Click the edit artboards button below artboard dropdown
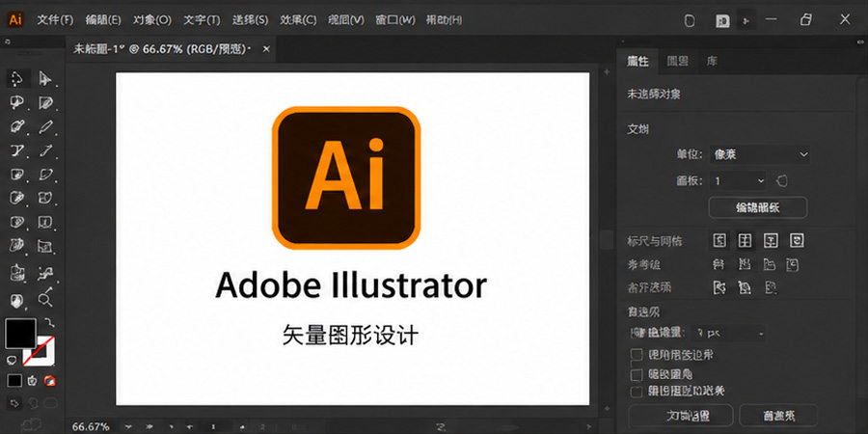The image size is (868, 434). [x=758, y=207]
